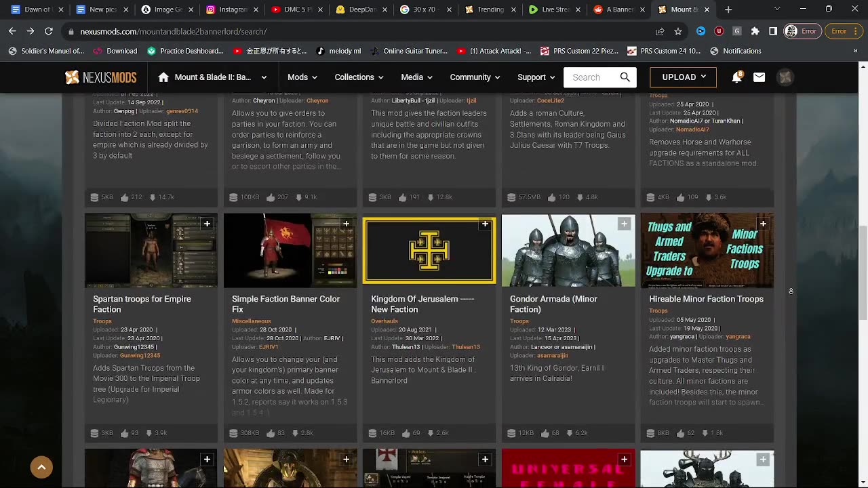Click the browser forward arrow

(31, 31)
